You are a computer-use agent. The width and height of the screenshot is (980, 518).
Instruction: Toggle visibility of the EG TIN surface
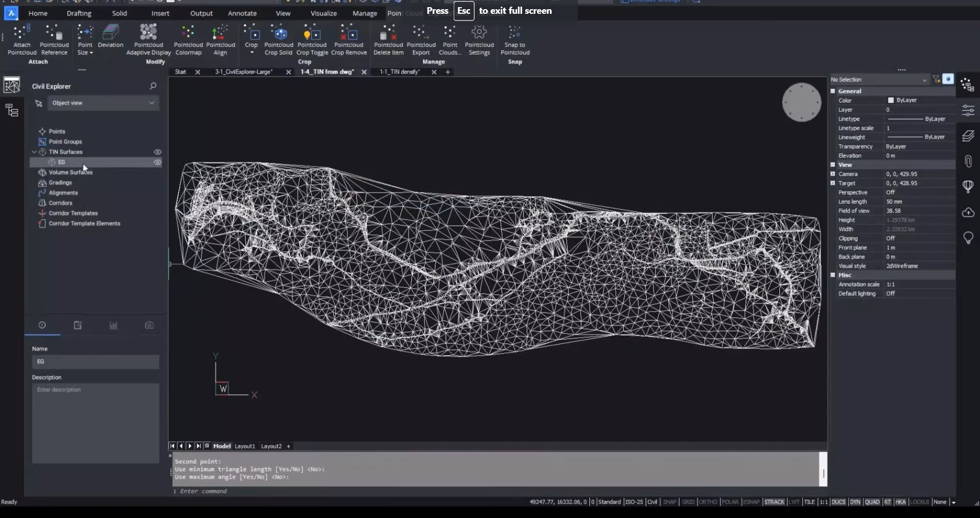click(x=158, y=162)
